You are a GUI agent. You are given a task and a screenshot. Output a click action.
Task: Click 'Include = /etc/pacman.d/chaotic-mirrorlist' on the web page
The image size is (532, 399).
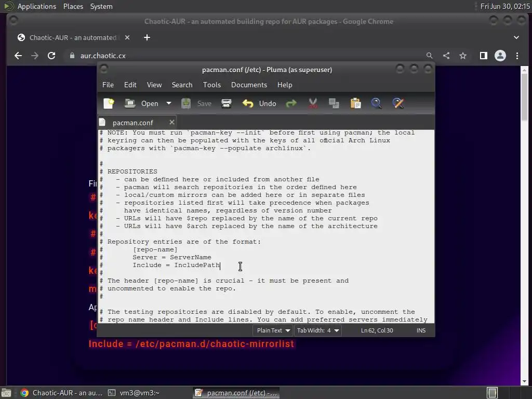[x=191, y=344]
